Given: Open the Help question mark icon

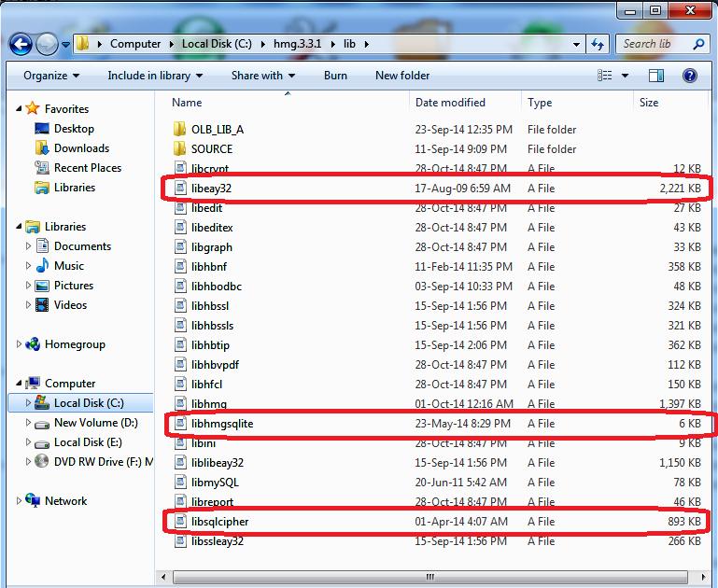Looking at the screenshot, I should click(690, 76).
